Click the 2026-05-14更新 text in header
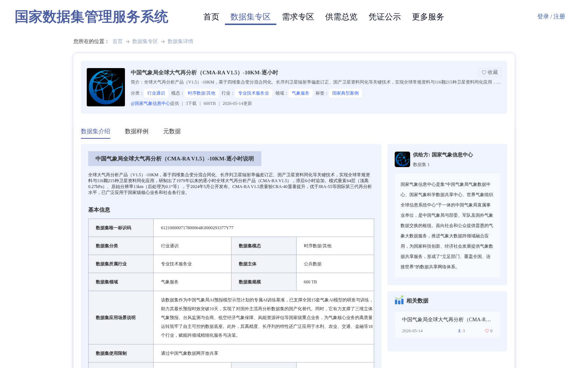Screen dimensions: 588x368 click(x=237, y=103)
